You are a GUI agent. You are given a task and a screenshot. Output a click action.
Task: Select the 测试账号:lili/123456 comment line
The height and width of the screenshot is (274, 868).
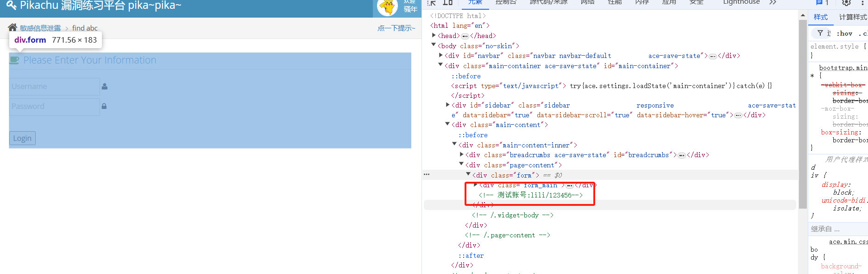pyautogui.click(x=531, y=195)
